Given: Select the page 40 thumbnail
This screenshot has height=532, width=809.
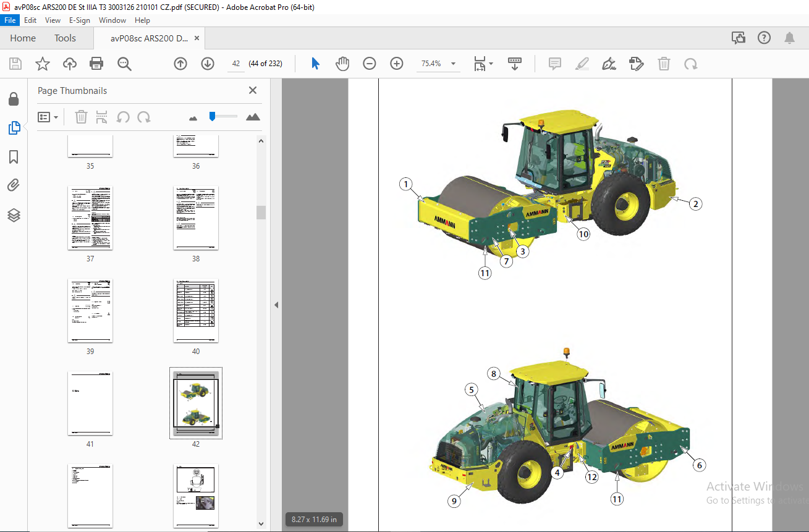Looking at the screenshot, I should pos(196,310).
